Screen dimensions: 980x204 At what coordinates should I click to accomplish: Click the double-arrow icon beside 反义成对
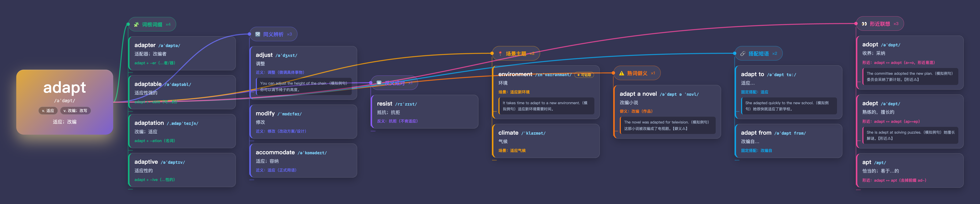coord(379,83)
